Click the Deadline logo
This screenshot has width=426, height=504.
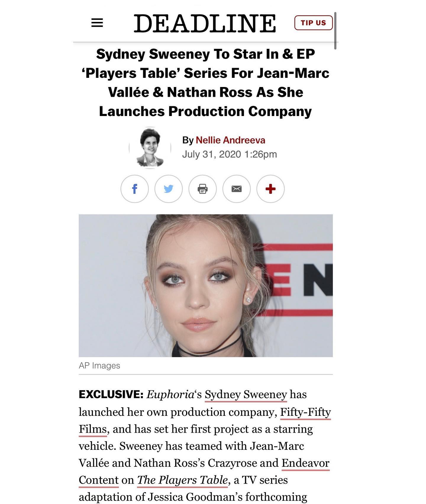(x=207, y=23)
